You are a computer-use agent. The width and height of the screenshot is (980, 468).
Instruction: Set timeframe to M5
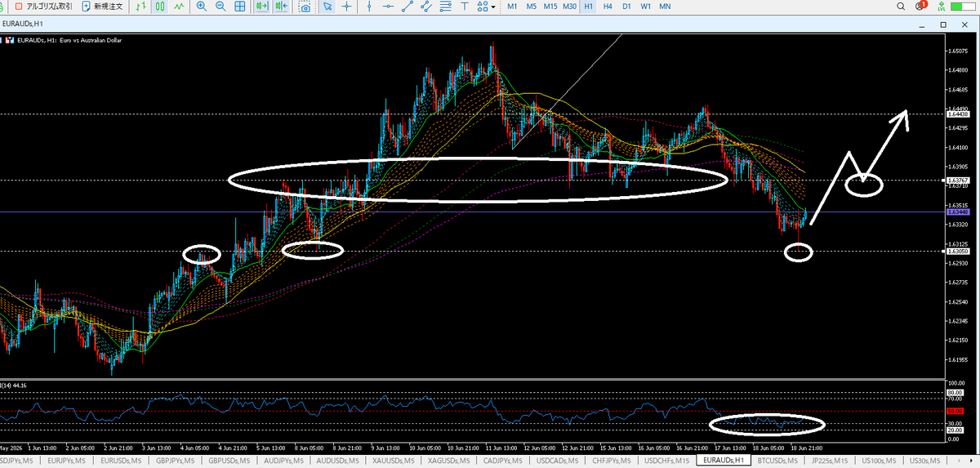coord(531,7)
